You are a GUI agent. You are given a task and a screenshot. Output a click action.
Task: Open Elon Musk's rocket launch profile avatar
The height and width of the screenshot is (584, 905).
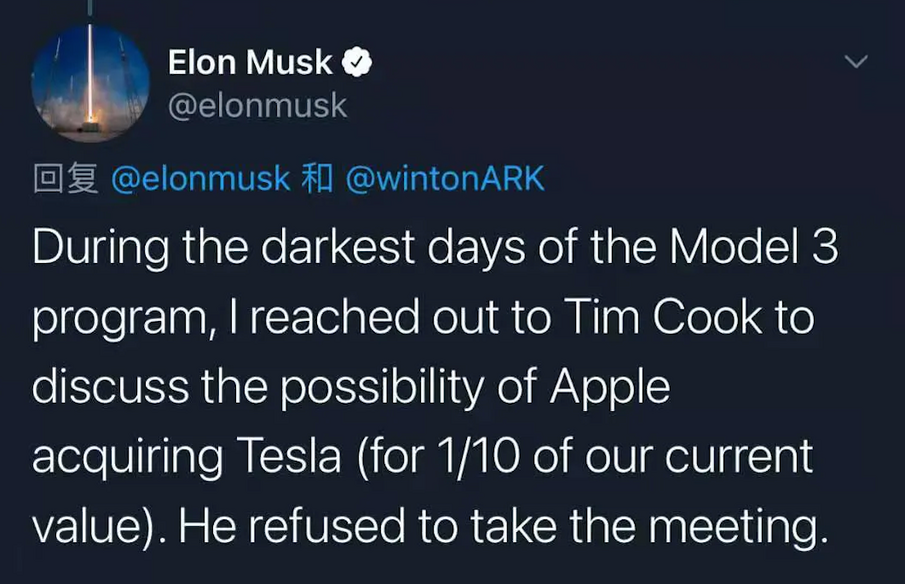(x=90, y=83)
